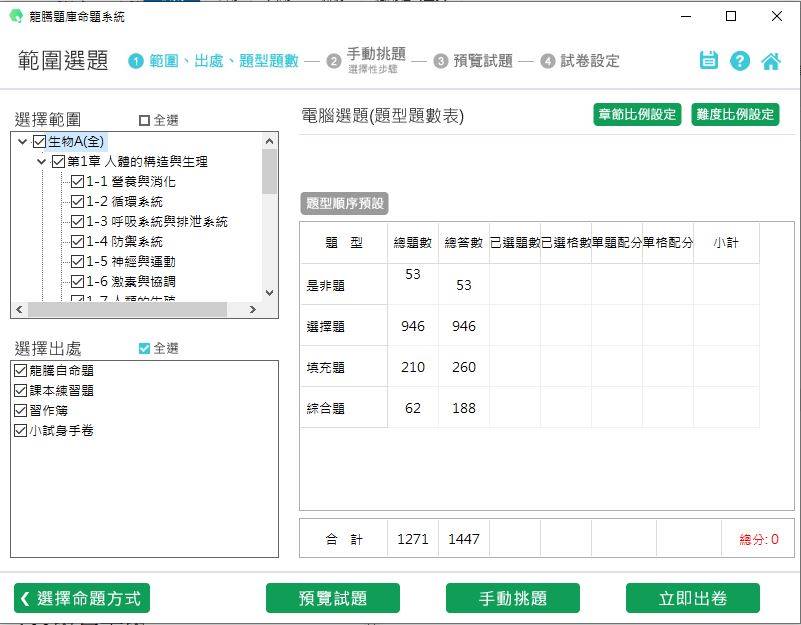Viewport: 801px width, 625px height.
Task: Uncheck 1-4 防禦系統 checkbox
Action: [77, 241]
